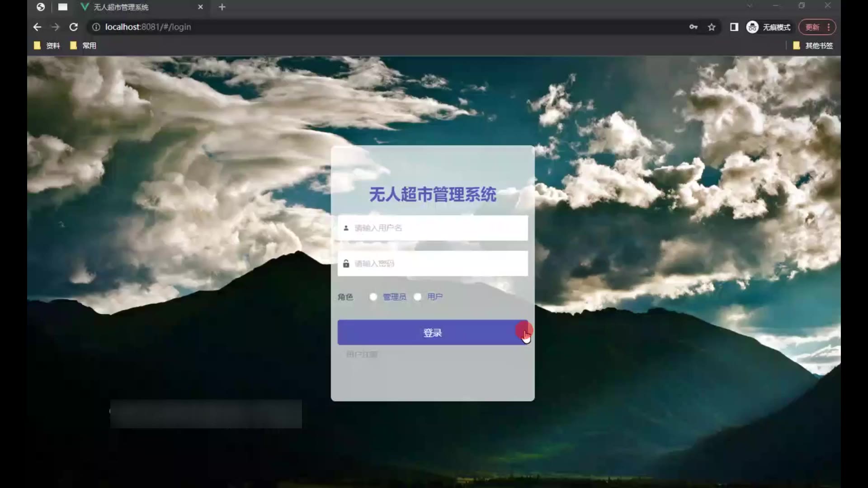Select the 用户 role radio button
Viewport: 868px width, 488px height.
(x=417, y=297)
